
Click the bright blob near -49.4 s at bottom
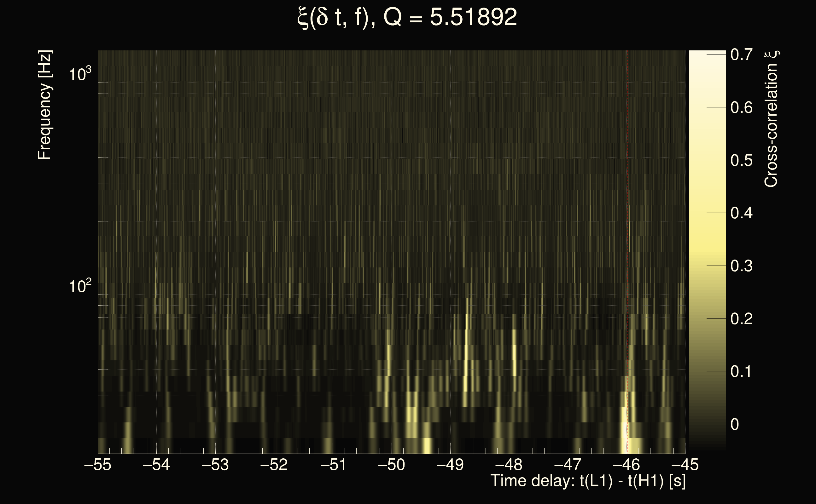[x=427, y=446]
